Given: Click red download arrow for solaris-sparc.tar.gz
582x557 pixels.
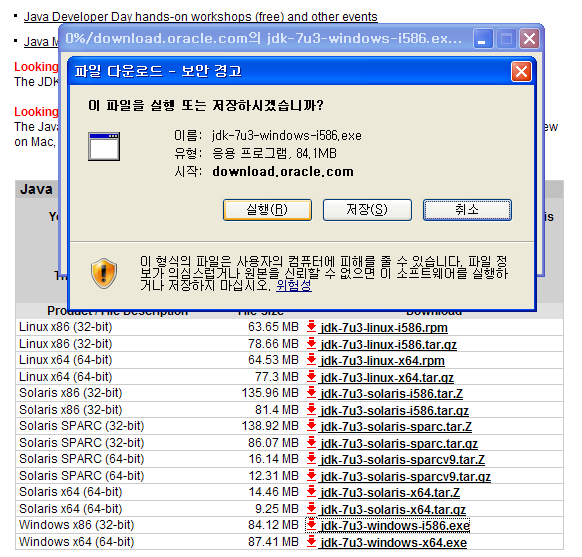Looking at the screenshot, I should 311,442.
